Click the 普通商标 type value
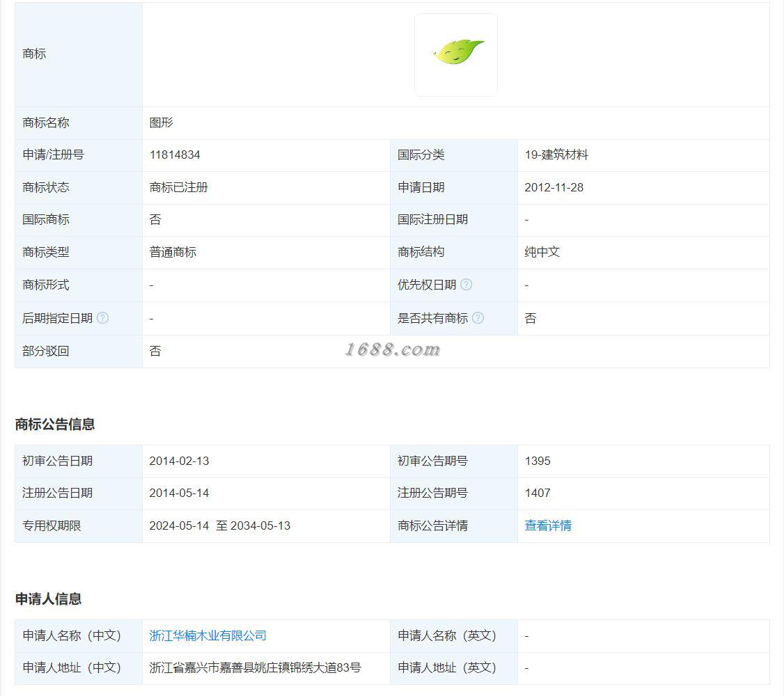 [173, 252]
